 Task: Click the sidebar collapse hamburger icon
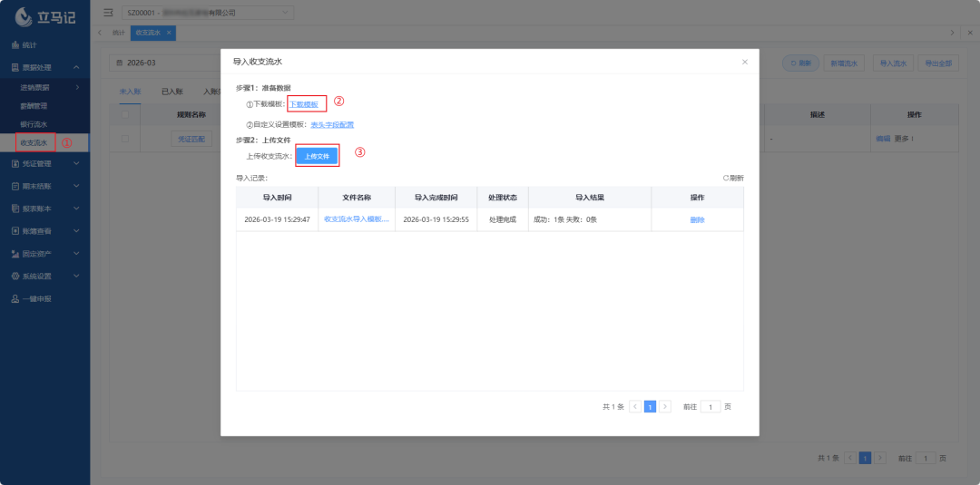point(108,13)
